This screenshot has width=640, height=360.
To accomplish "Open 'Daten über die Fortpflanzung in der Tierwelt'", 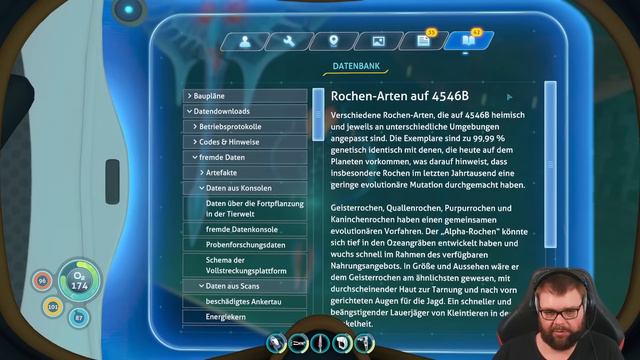I will [x=245, y=209].
